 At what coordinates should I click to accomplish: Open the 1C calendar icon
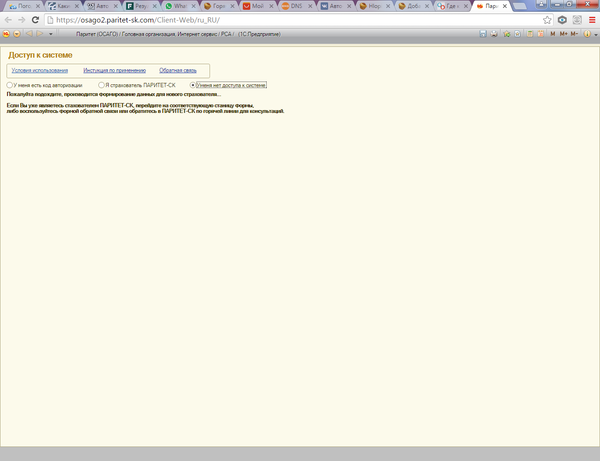541,34
